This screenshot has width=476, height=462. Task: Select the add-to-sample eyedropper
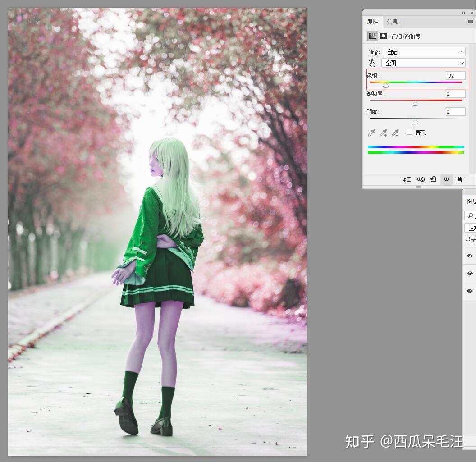[384, 133]
